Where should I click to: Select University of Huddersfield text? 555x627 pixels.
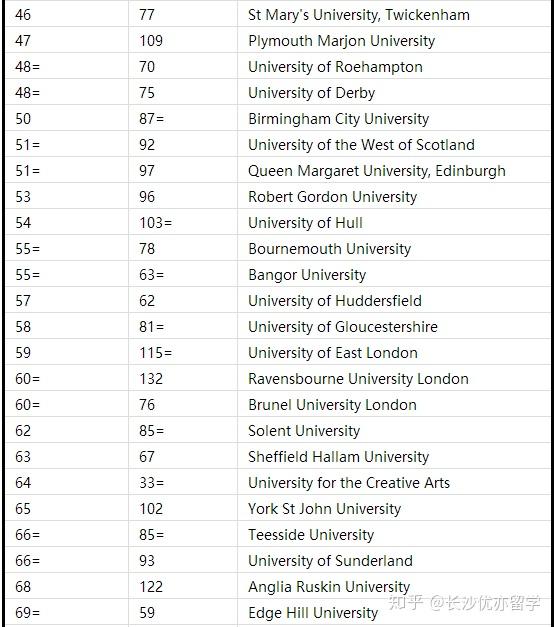(335, 301)
